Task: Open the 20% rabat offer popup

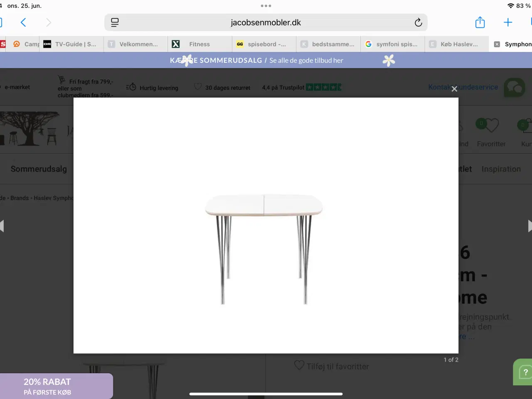Action: tap(56, 386)
